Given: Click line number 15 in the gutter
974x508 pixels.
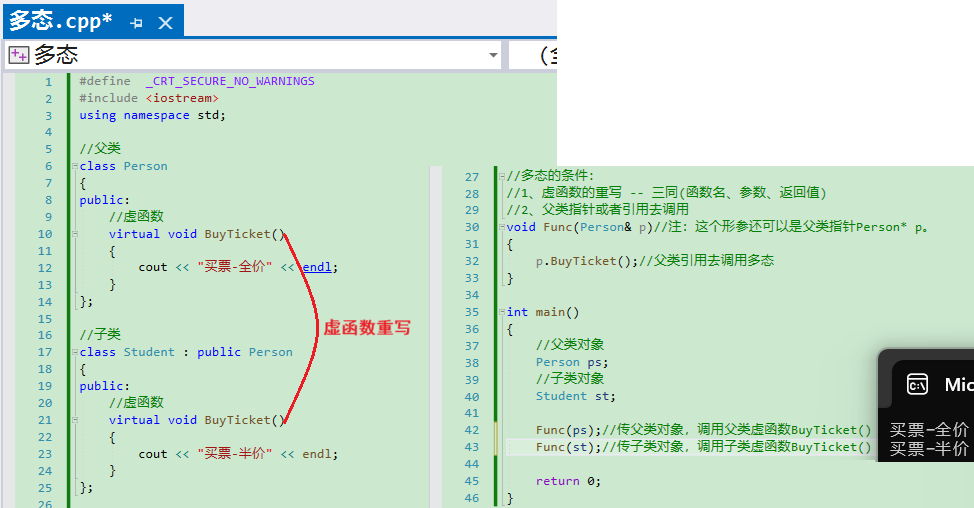Looking at the screenshot, I should click(x=45, y=319).
